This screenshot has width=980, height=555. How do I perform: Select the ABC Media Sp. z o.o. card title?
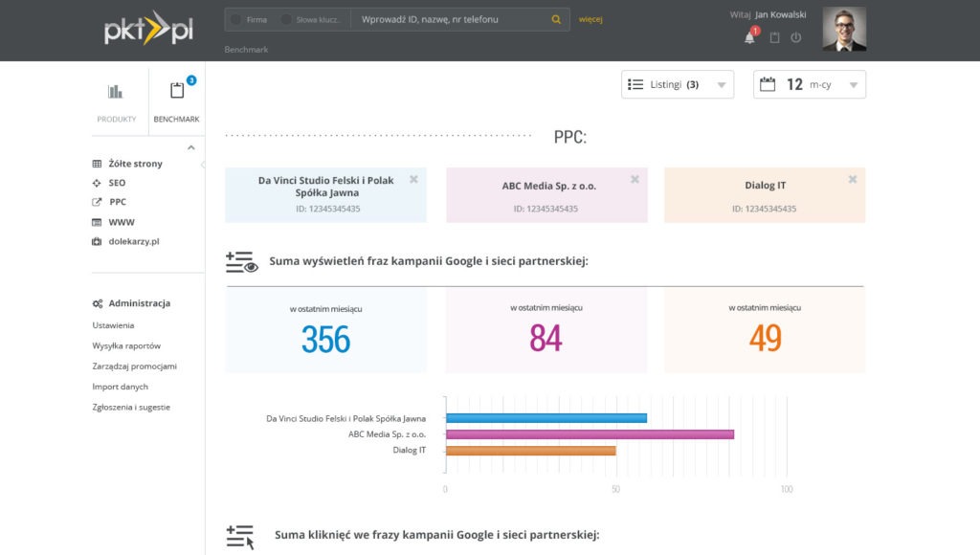tap(548, 186)
